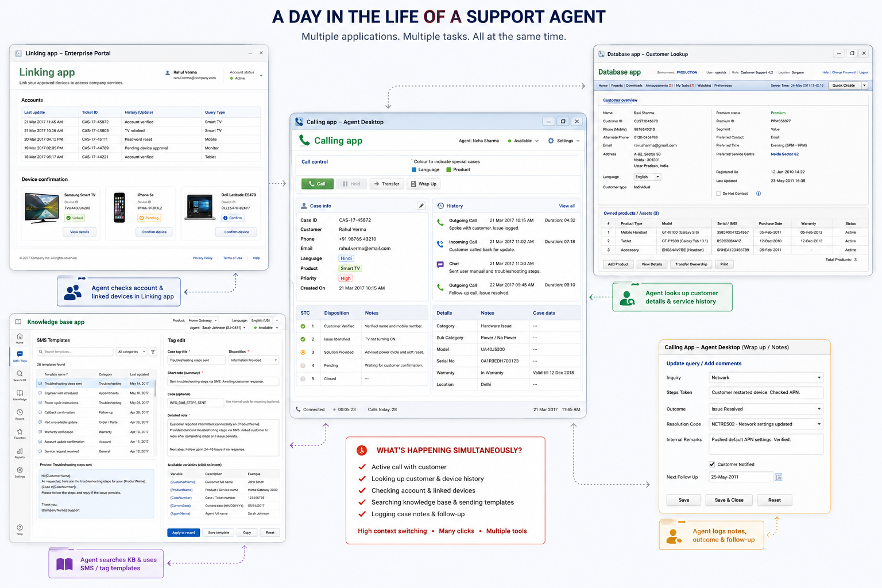Click the Transfer call button

click(x=386, y=184)
